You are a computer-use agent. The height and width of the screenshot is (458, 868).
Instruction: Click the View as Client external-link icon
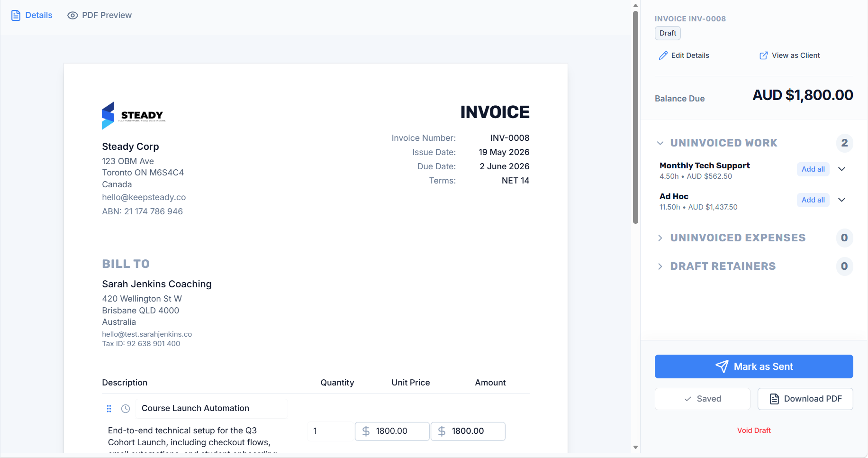(x=763, y=55)
